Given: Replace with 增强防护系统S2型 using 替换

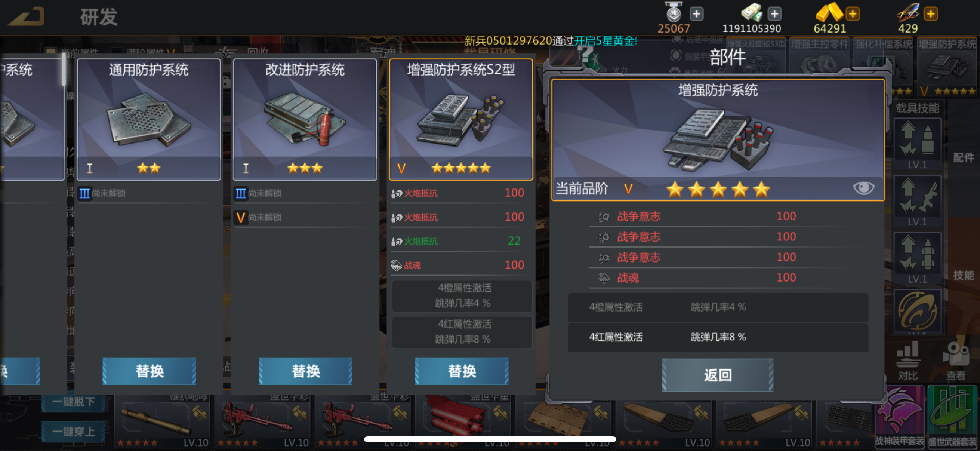Looking at the screenshot, I should [x=462, y=371].
